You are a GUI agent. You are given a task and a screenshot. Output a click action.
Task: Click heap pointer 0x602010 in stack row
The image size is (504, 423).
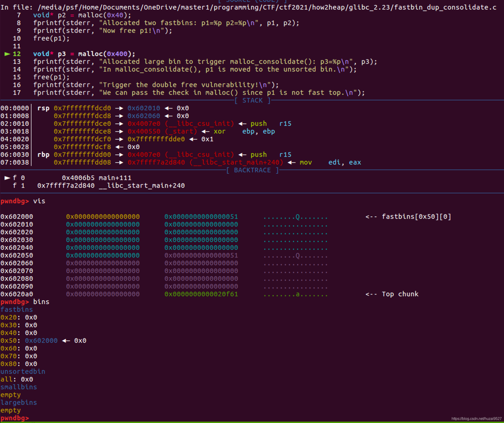(144, 108)
